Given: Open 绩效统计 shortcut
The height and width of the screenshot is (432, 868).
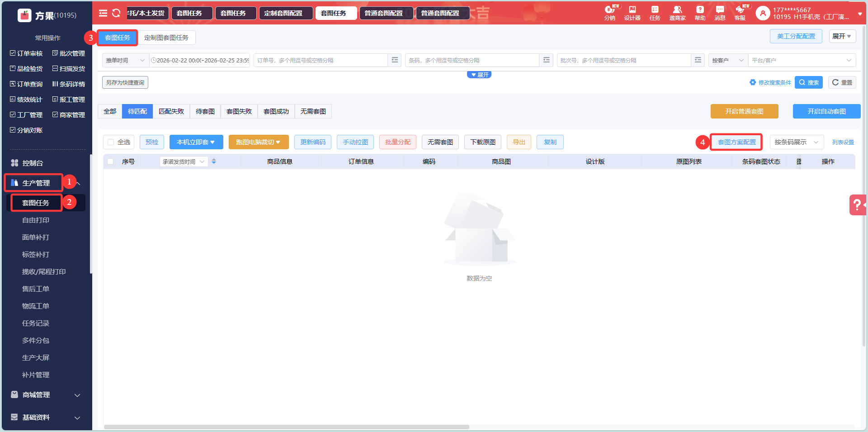Looking at the screenshot, I should [x=26, y=100].
